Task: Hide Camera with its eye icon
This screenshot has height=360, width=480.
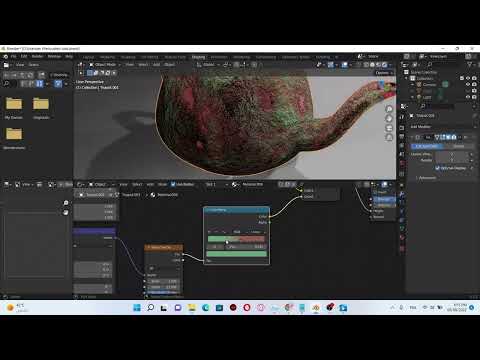Action: point(468,85)
